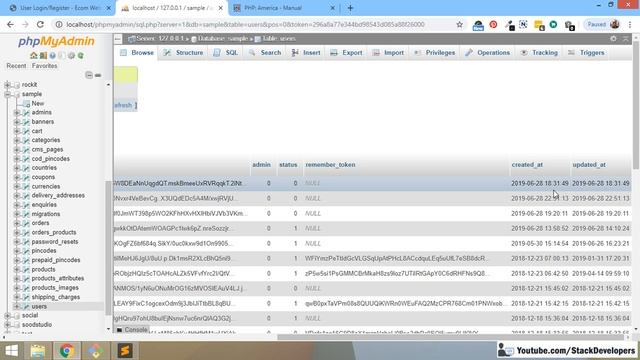
Task: Expand the categories table node
Action: (17, 140)
